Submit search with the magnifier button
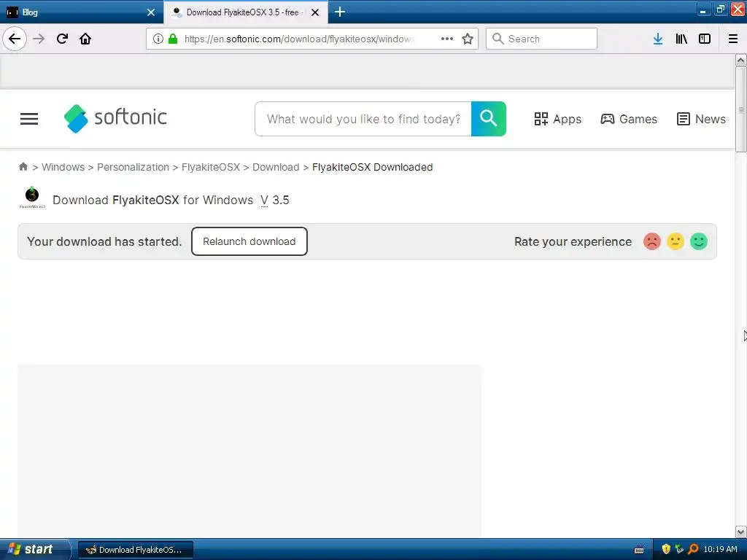The width and height of the screenshot is (747, 560). tap(489, 119)
